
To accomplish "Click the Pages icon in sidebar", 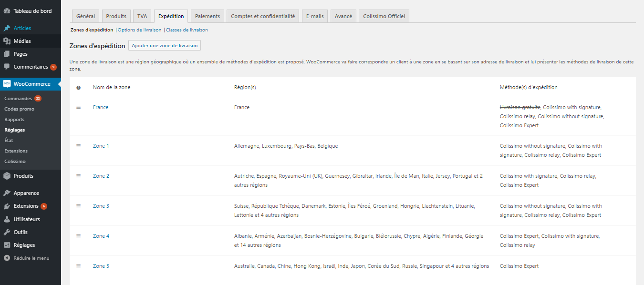I will click(7, 54).
